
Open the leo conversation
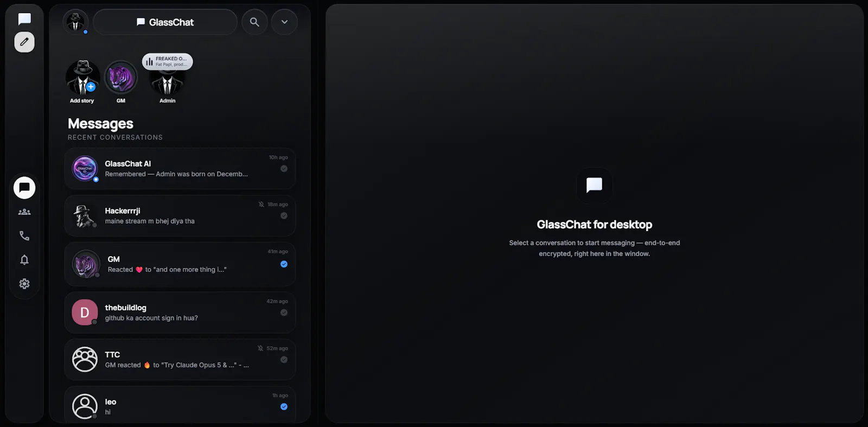(x=180, y=405)
